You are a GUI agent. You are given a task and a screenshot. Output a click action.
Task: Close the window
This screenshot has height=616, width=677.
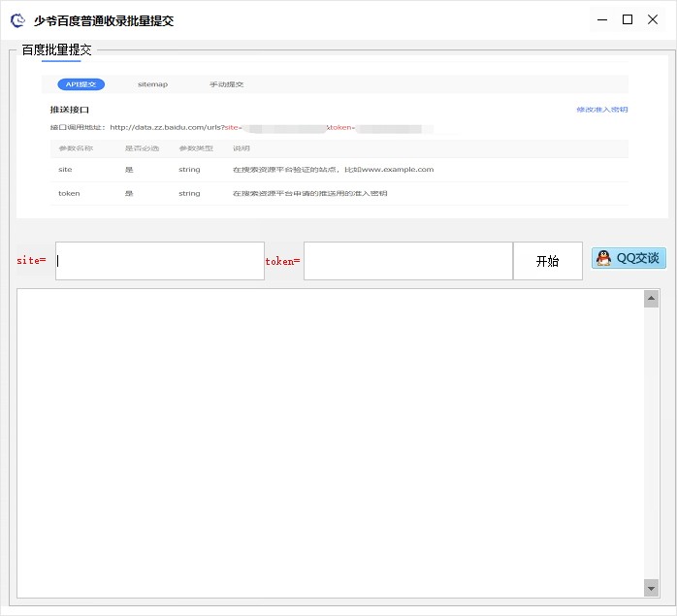[x=653, y=19]
